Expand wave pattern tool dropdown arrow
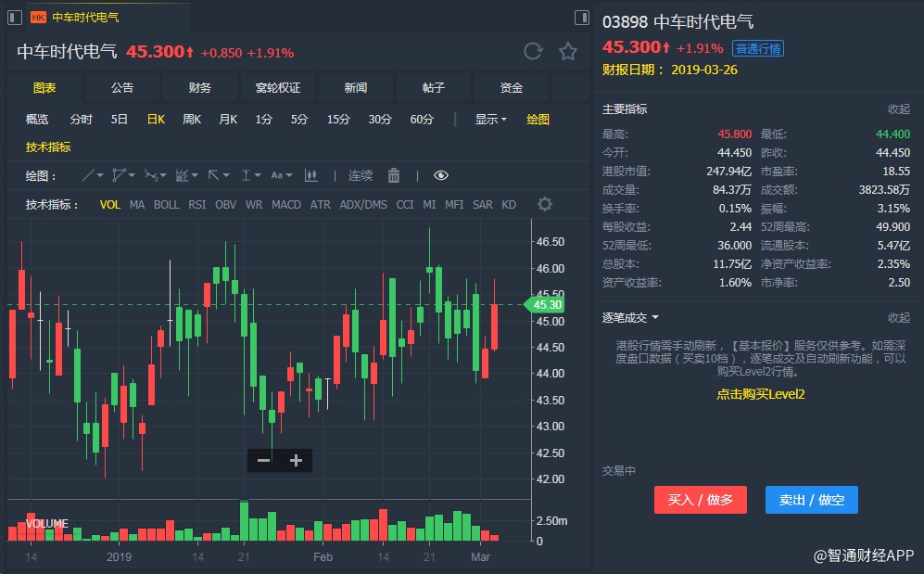The width and height of the screenshot is (924, 574). (x=163, y=175)
